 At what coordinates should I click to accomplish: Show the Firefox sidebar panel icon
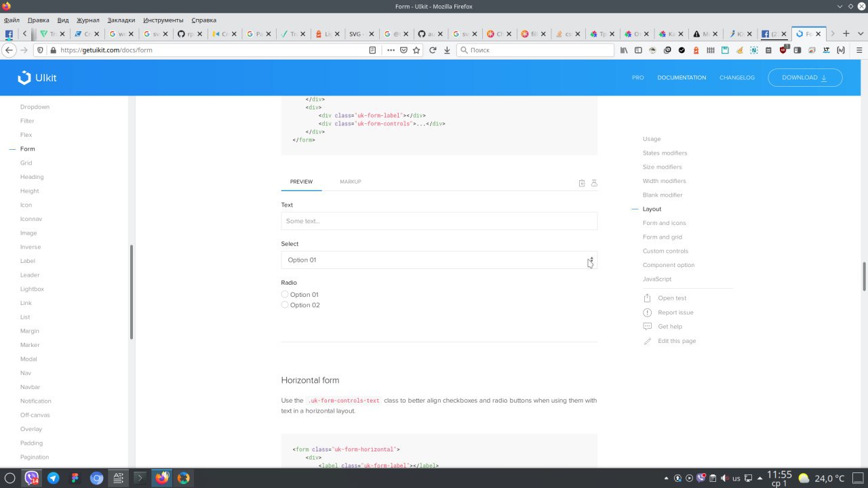(638, 50)
